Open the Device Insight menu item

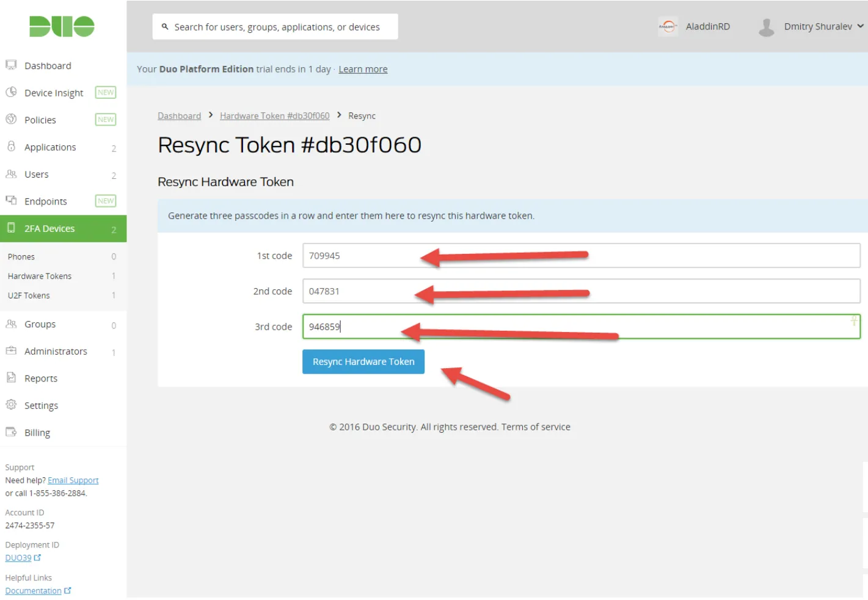pyautogui.click(x=54, y=93)
